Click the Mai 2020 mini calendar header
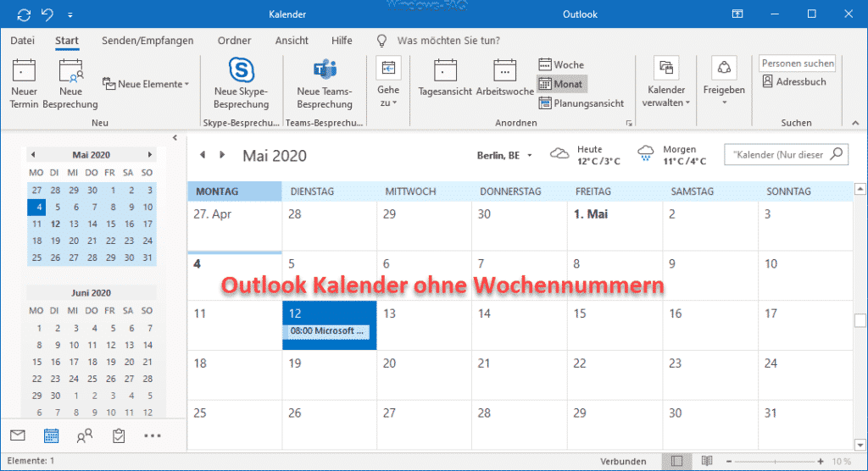The image size is (868, 471). click(92, 155)
